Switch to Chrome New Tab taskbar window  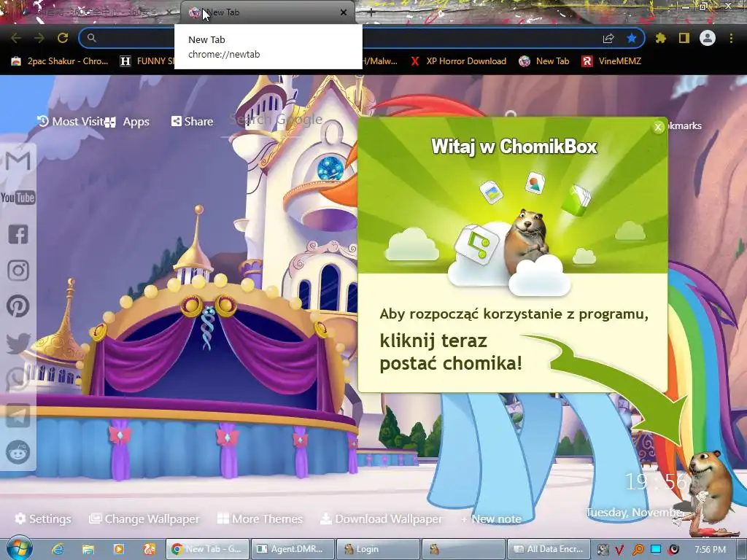point(207,549)
